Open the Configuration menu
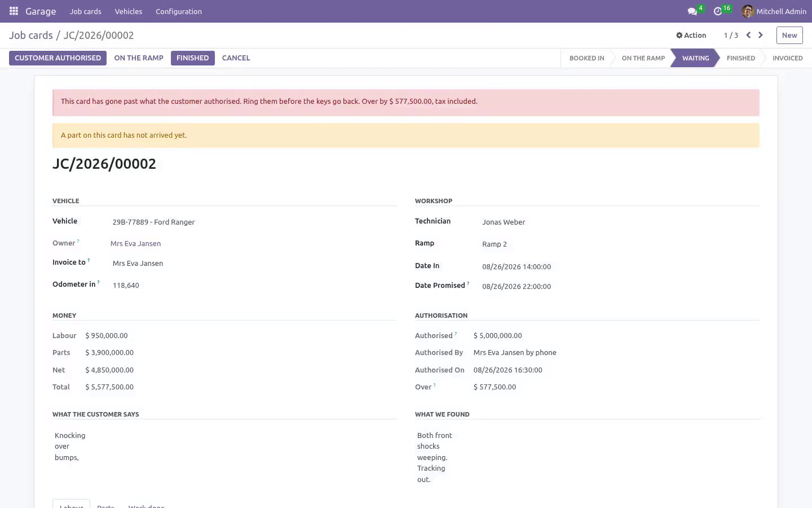 point(179,11)
